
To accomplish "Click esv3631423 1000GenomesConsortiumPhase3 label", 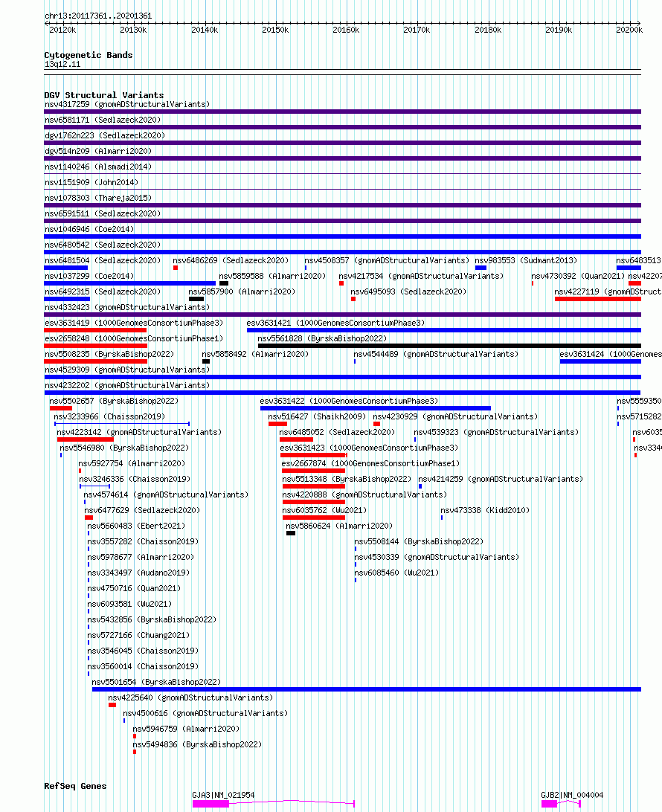I will (x=369, y=448).
